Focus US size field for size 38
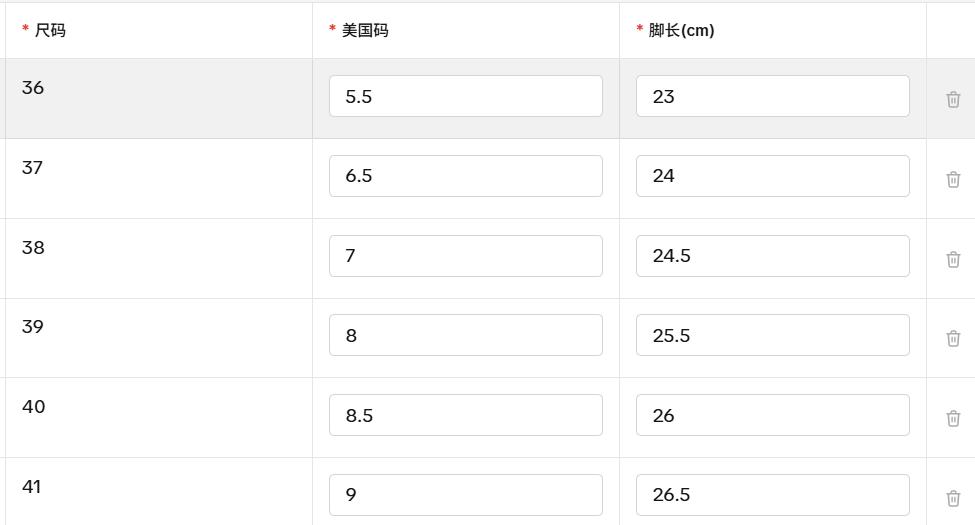This screenshot has width=975, height=525. (x=465, y=256)
